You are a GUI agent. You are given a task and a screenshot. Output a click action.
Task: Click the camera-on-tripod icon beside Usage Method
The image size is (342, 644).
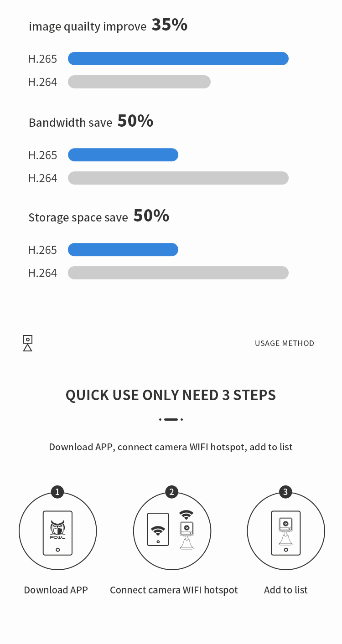click(x=27, y=343)
